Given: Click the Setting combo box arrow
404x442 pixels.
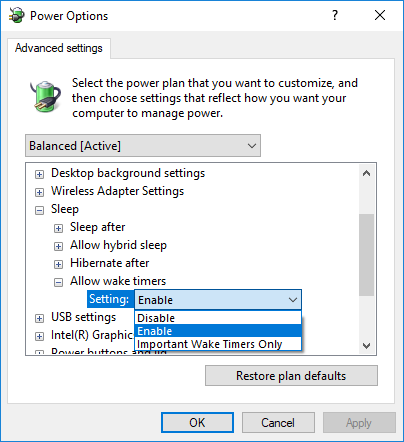Looking at the screenshot, I should click(x=293, y=300).
